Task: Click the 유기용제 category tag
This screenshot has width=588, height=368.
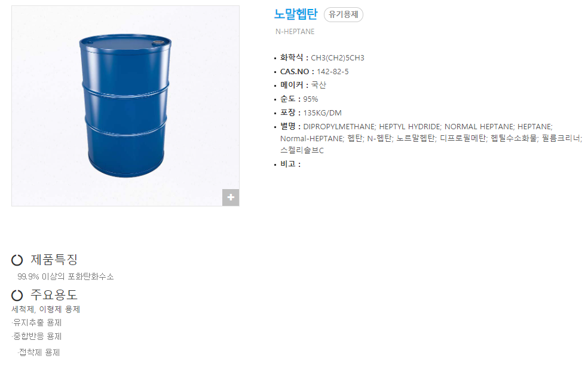Action: coord(344,14)
